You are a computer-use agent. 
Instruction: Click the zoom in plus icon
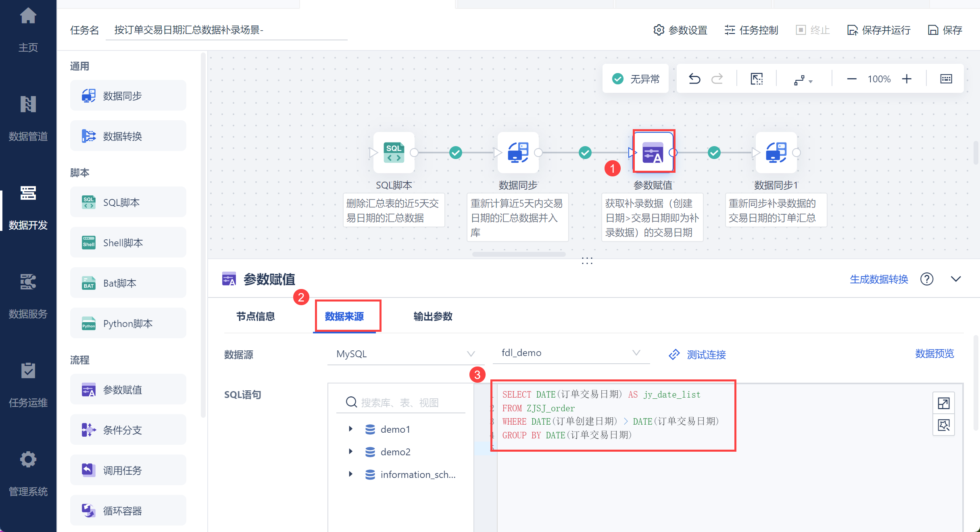(x=907, y=79)
